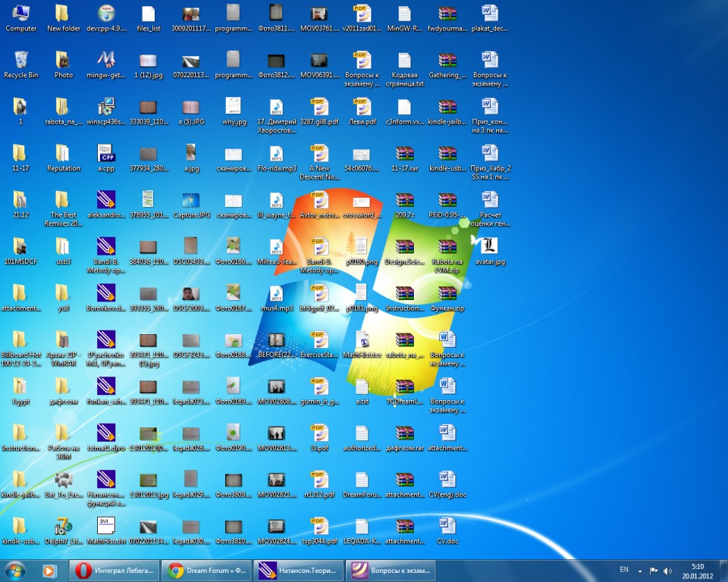Image resolution: width=728 pixels, height=582 pixels.
Task: Switch to Opera window Интеграл Лебега
Action: pos(115,571)
